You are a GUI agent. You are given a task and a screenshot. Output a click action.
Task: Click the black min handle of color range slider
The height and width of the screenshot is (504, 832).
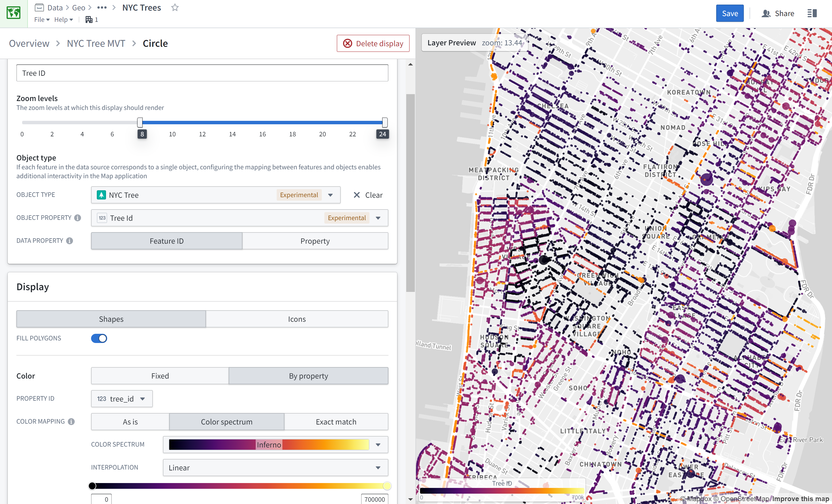coord(92,486)
